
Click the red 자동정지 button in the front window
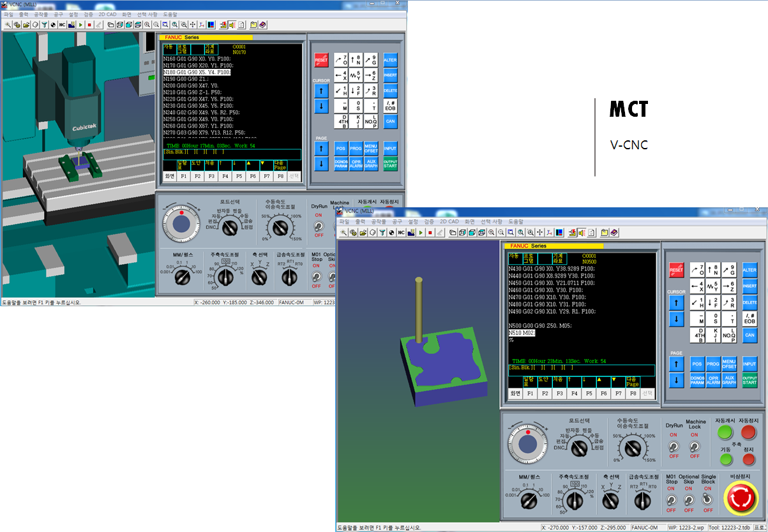tap(748, 432)
